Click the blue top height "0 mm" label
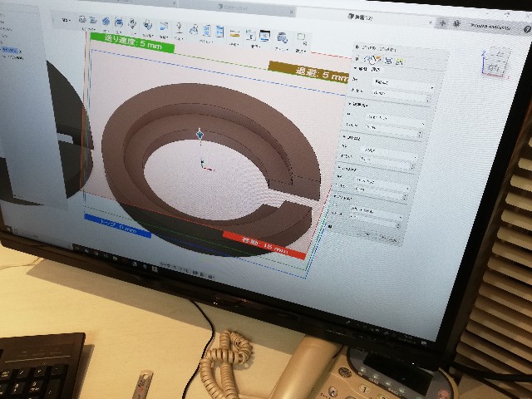The height and width of the screenshot is (399, 532). tap(117, 226)
